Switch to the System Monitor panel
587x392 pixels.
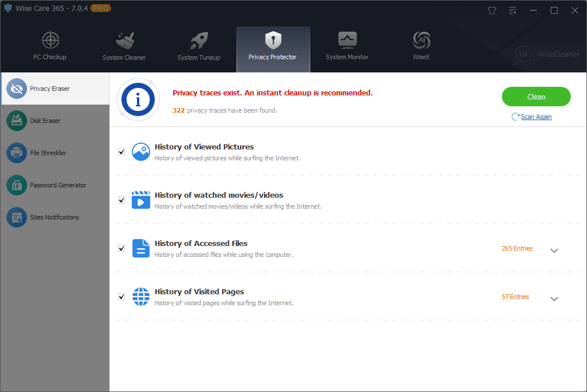(x=347, y=46)
